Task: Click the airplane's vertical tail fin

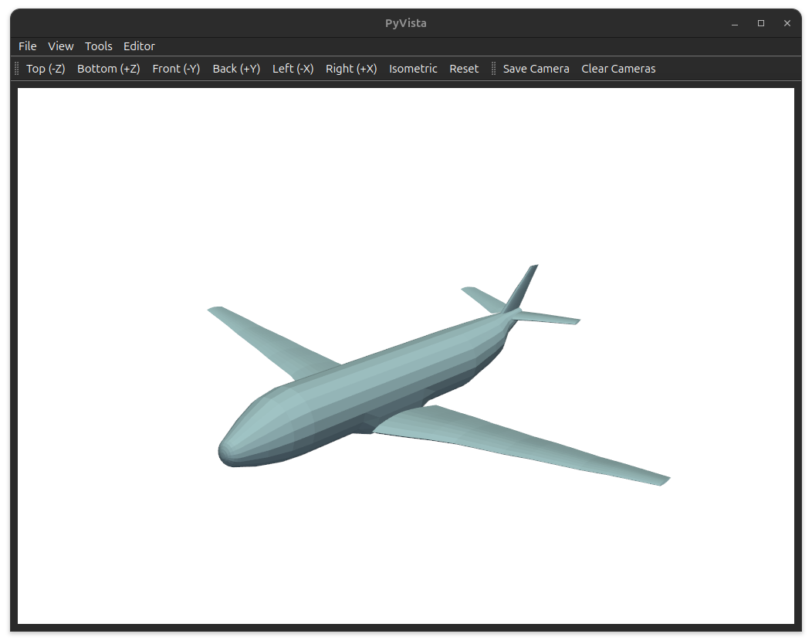Action: [x=523, y=287]
